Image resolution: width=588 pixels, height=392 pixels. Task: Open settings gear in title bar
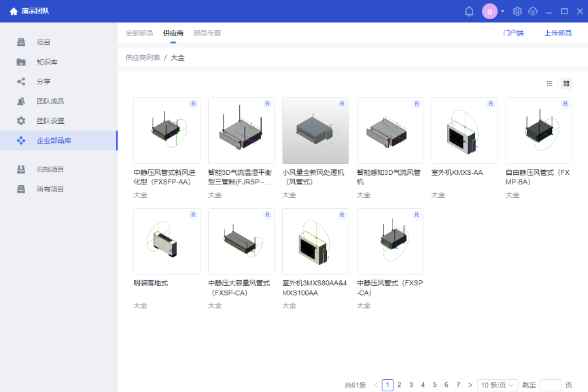tap(517, 12)
